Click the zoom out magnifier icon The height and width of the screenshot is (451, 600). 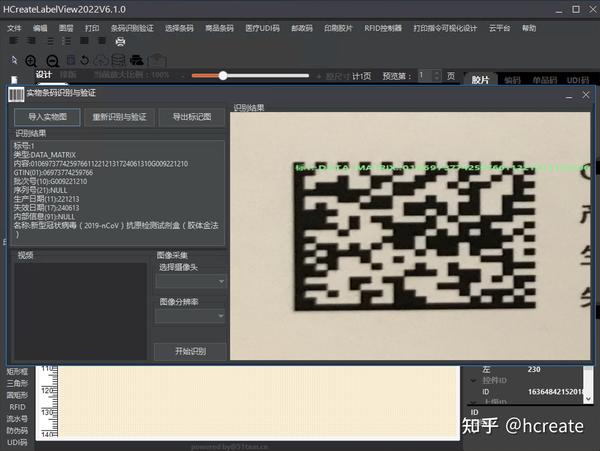tap(52, 61)
